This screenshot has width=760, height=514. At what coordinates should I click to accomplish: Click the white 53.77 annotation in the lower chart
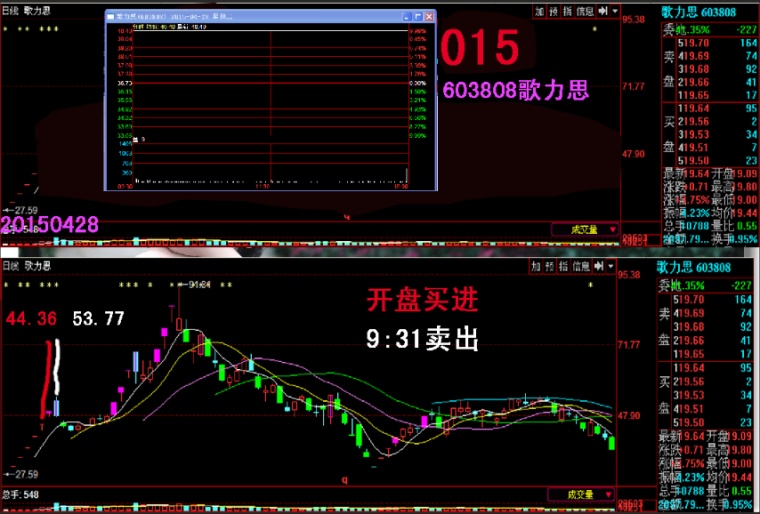click(x=98, y=319)
